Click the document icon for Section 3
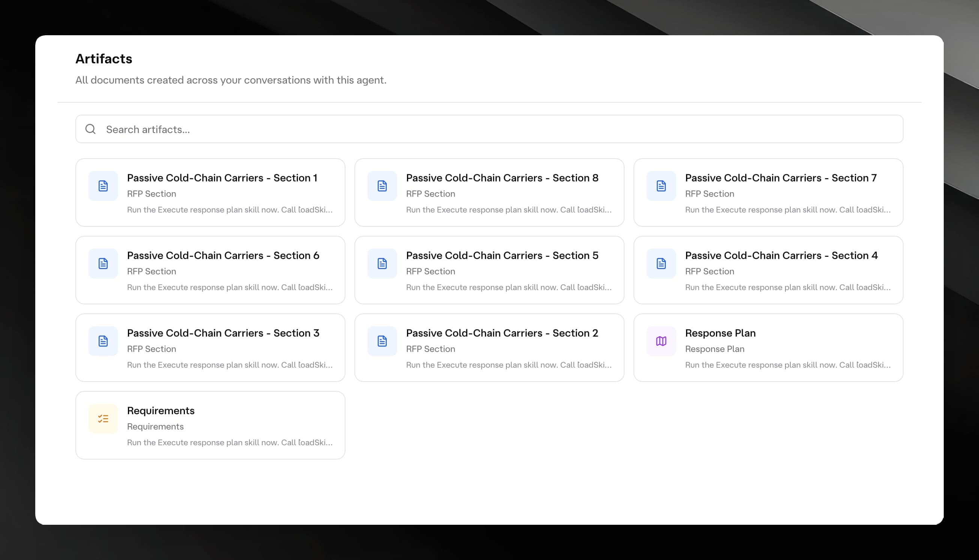The width and height of the screenshot is (979, 560). pyautogui.click(x=103, y=341)
